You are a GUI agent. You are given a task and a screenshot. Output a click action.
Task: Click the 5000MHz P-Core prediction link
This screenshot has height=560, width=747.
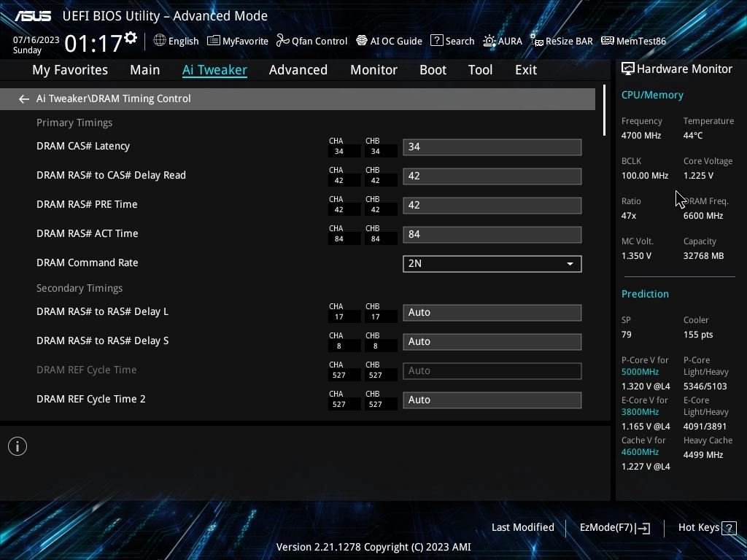click(640, 372)
